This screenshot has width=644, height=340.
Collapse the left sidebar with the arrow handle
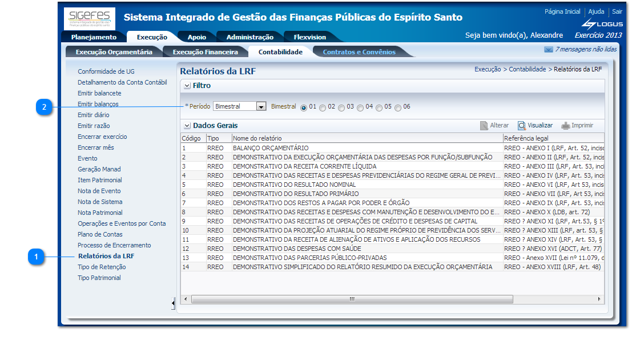[x=173, y=303]
